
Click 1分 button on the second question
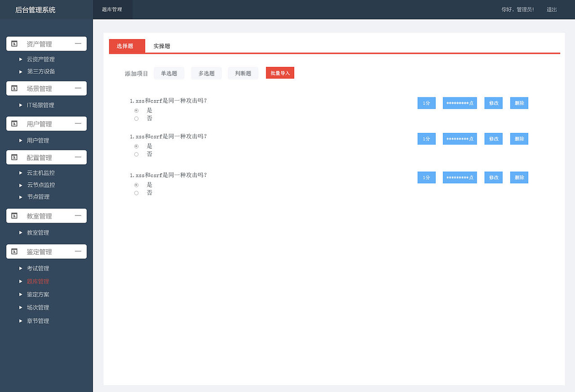point(426,139)
